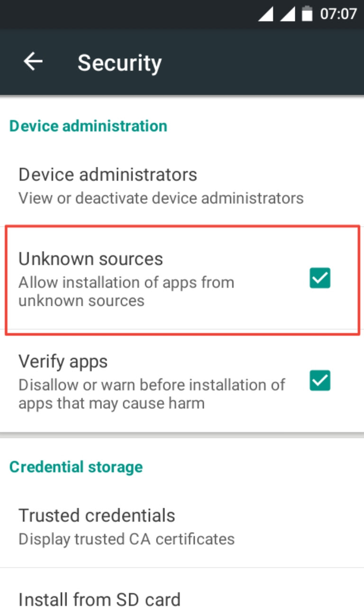Select the Unknown sources title text
The width and height of the screenshot is (364, 607).
[x=91, y=259]
